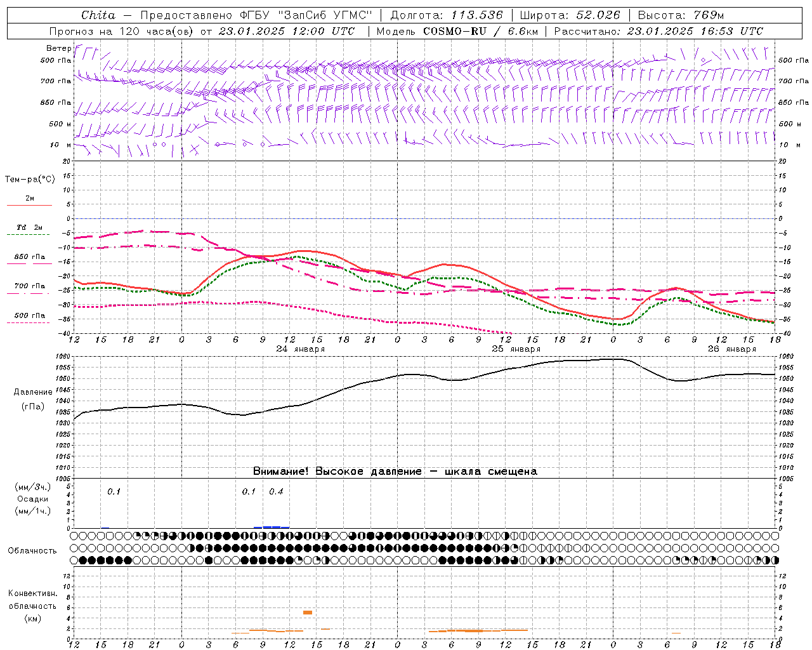Click 'Рассчитано: 23.01.2025 16:53 UTC' timestamp
Screen dimensions: 812x650
[x=658, y=31]
